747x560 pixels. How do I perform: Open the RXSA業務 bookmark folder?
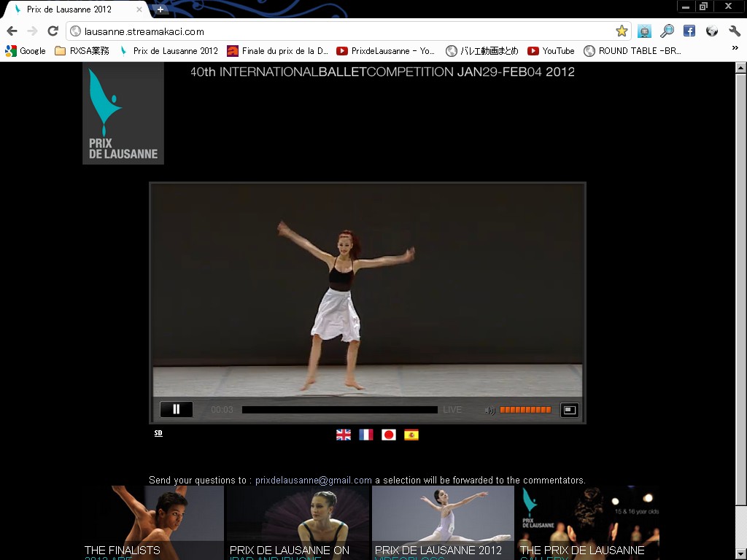pos(82,51)
